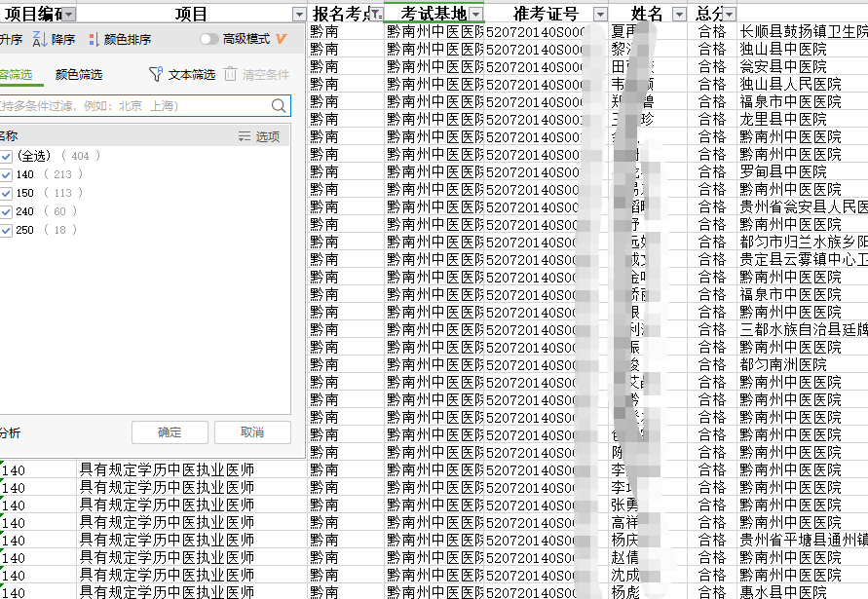Click the active filter icon on 报名考点 column
This screenshot has width=868, height=599.
(x=377, y=14)
